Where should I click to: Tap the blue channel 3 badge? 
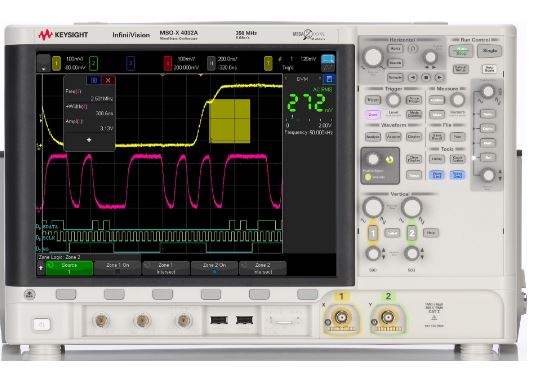tap(130, 63)
